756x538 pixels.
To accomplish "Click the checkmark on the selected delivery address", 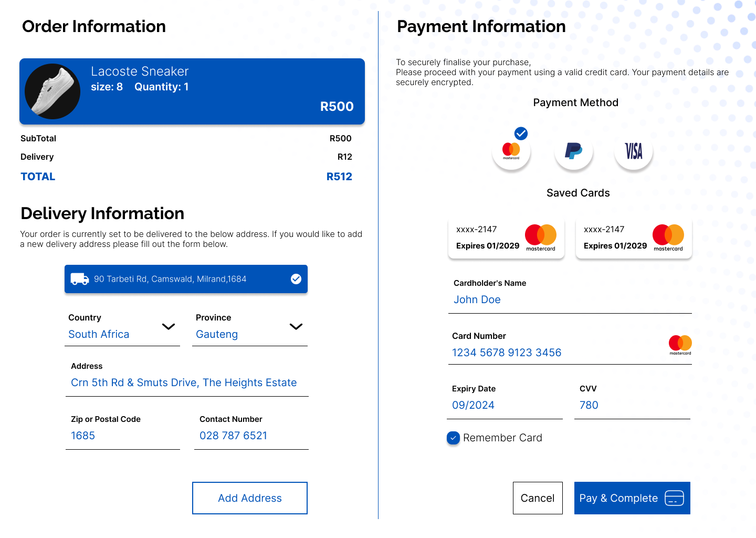I will coord(296,279).
